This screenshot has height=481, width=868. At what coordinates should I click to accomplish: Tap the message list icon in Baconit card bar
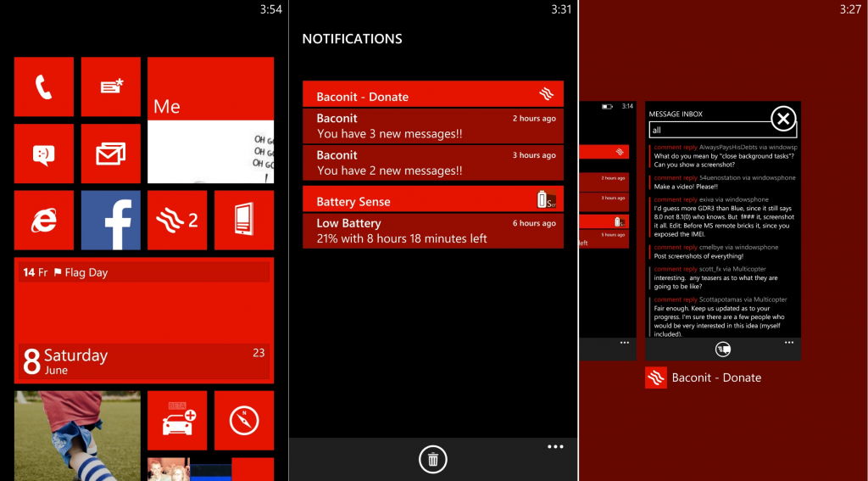723,350
